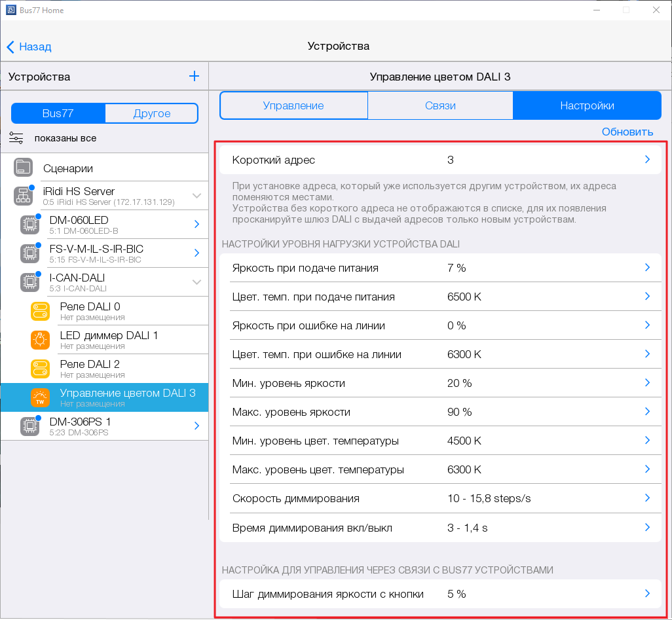Viewport: 672px width, 620px height.
Task: Open the Управление tab
Action: (293, 105)
